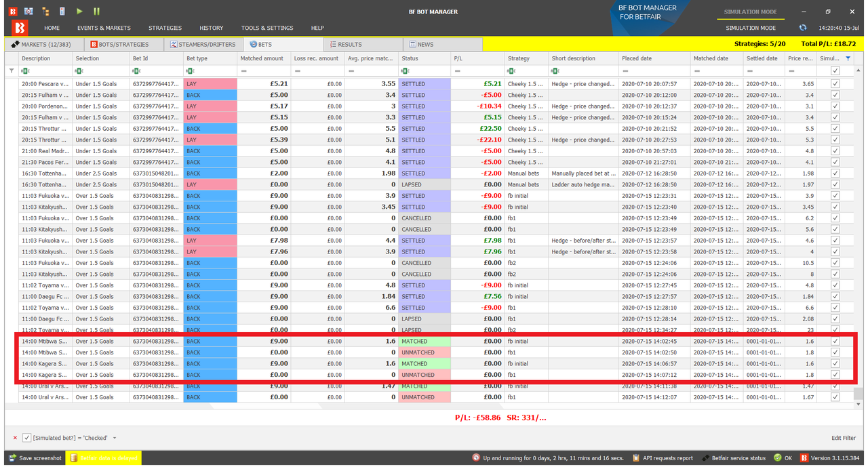Click the green play icon in the title bar
The height and width of the screenshot is (469, 868).
pos(79,12)
